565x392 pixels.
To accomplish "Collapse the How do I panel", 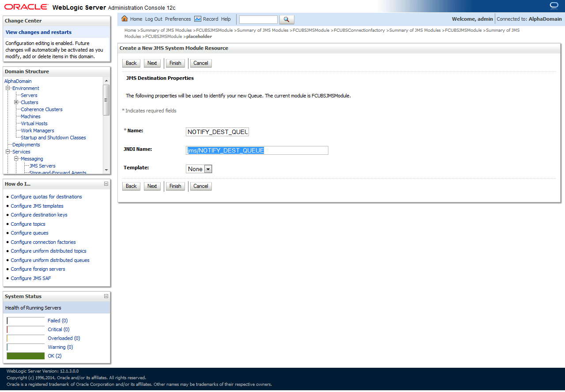I will pos(106,184).
